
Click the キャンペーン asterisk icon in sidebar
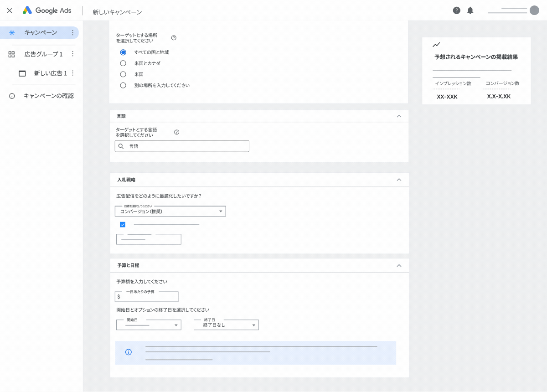(12, 32)
